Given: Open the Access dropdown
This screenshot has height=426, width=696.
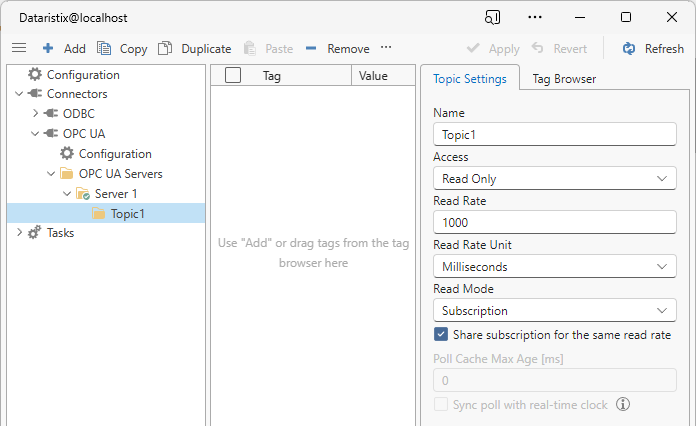Looking at the screenshot, I should pos(554,178).
